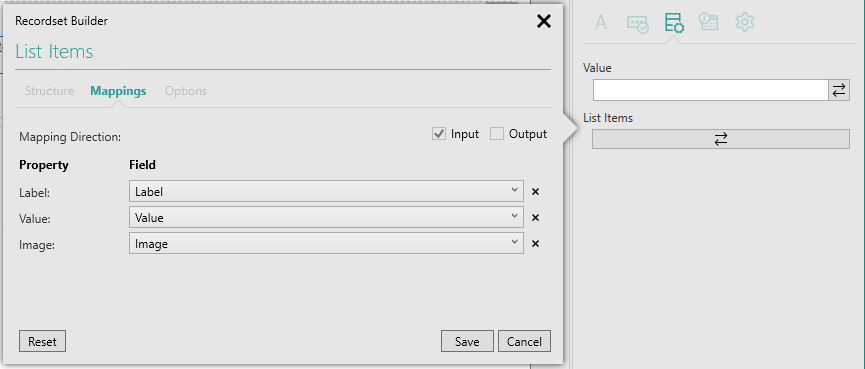Select the Mappings tab
Viewport: 865px width, 369px height.
pyautogui.click(x=118, y=91)
